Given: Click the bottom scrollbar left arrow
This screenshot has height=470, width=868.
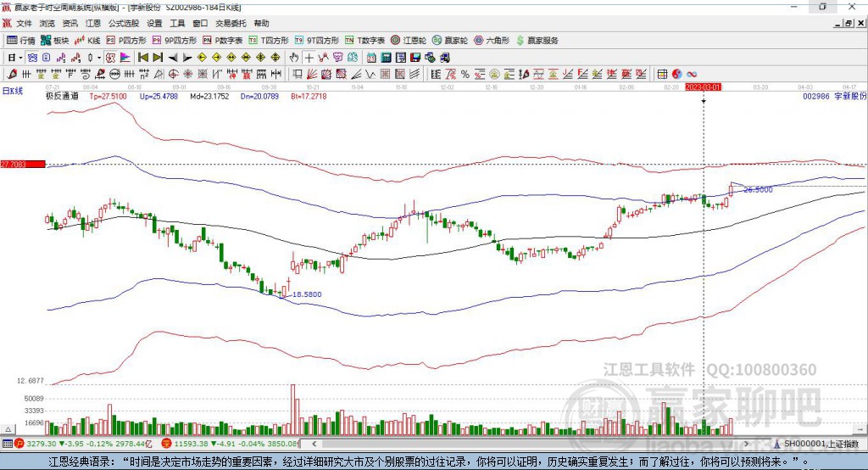Looking at the screenshot, I should [x=314, y=444].
